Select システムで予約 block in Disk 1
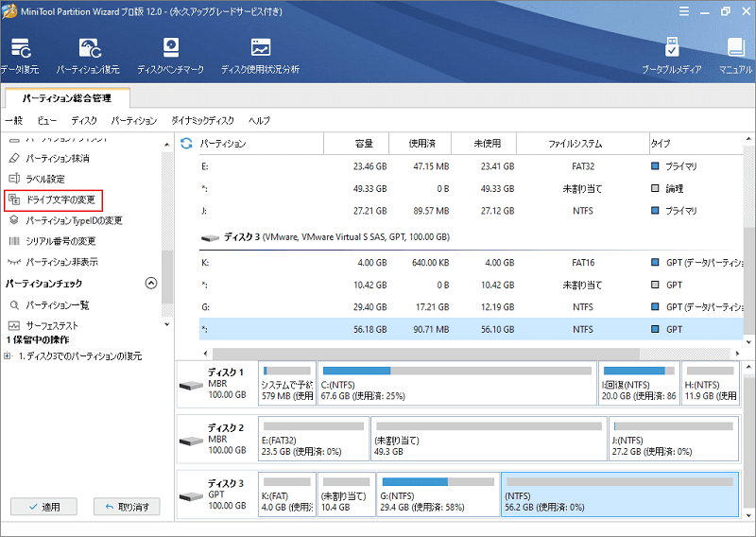 [x=287, y=384]
